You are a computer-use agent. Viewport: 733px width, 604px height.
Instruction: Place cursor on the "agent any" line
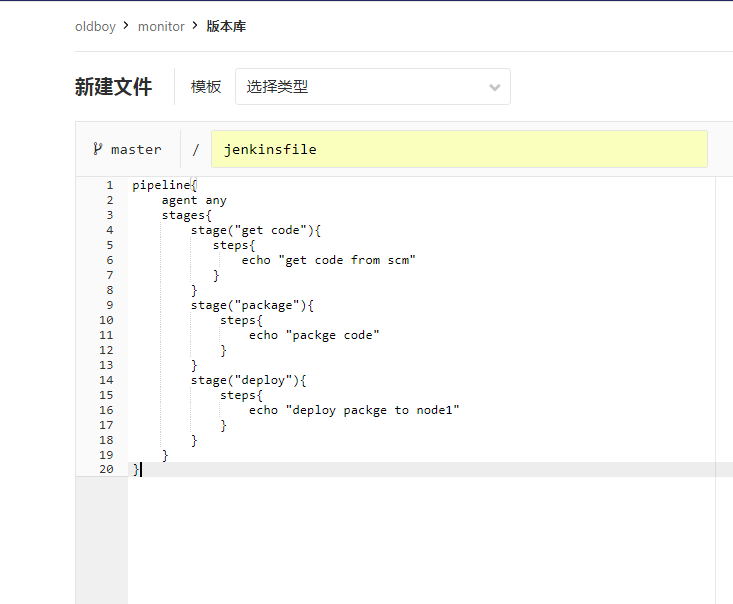(x=194, y=200)
